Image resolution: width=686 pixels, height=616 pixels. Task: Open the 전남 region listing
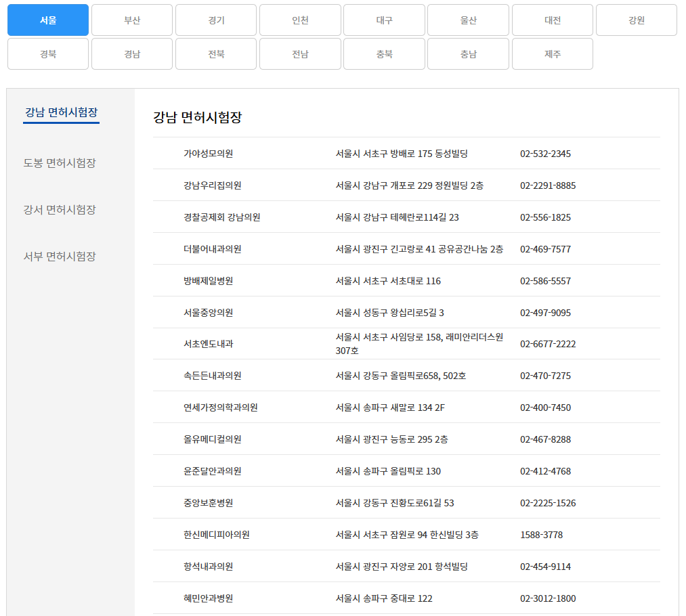(300, 53)
